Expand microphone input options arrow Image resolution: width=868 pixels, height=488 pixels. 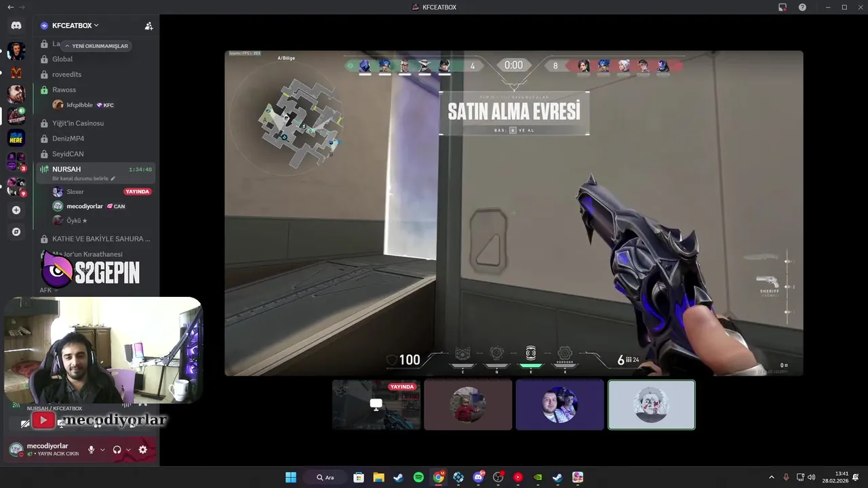coord(102,449)
